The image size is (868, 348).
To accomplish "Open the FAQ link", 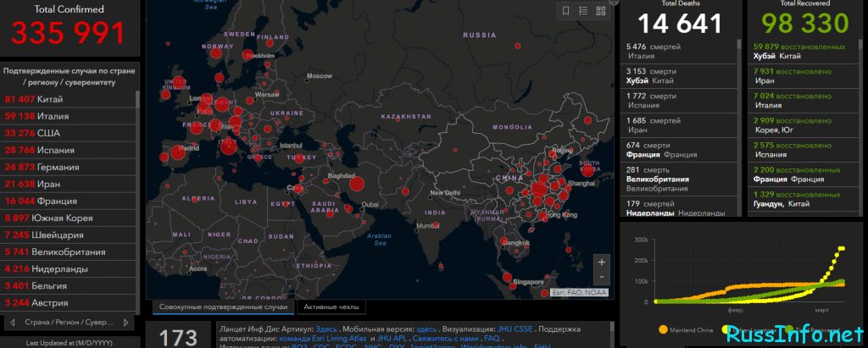I will tap(492, 338).
